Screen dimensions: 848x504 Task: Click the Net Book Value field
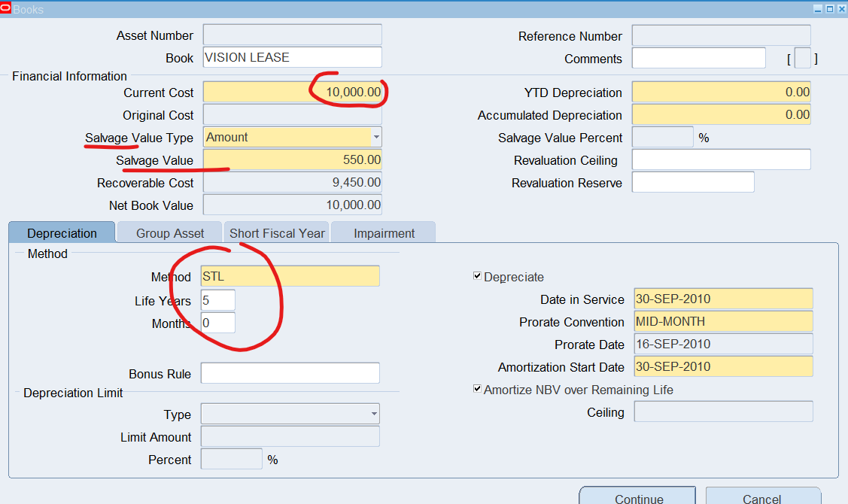click(293, 205)
